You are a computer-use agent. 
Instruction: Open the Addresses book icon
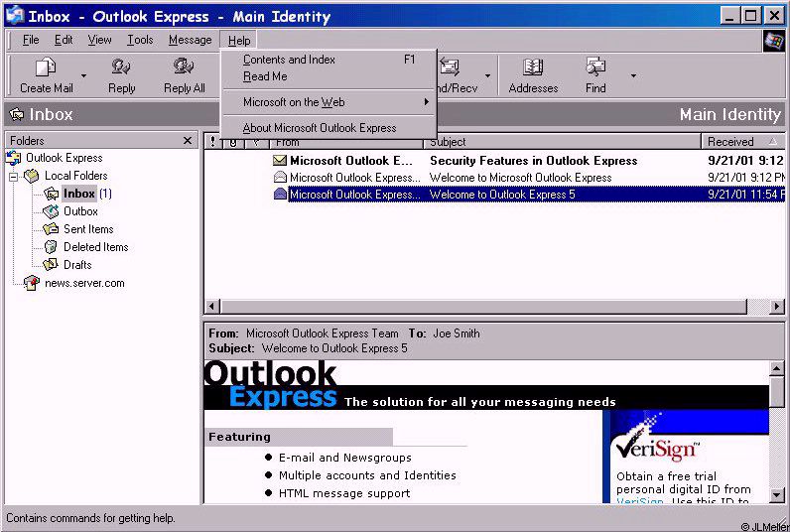533,67
